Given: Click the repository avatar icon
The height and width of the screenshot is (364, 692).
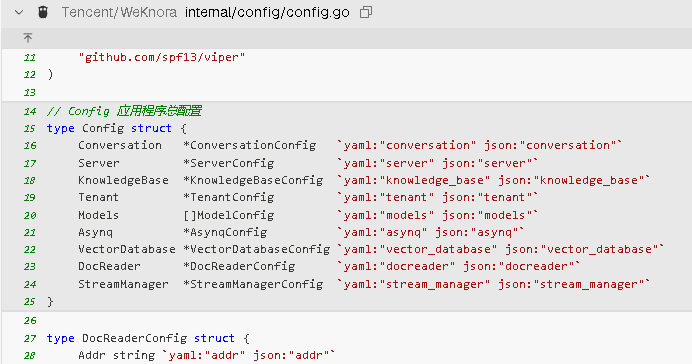Looking at the screenshot, I should 43,12.
